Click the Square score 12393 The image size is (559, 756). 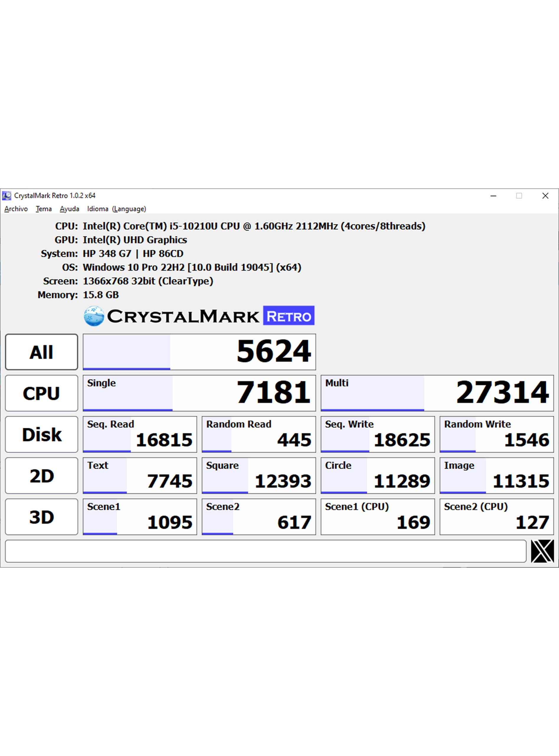259,476
